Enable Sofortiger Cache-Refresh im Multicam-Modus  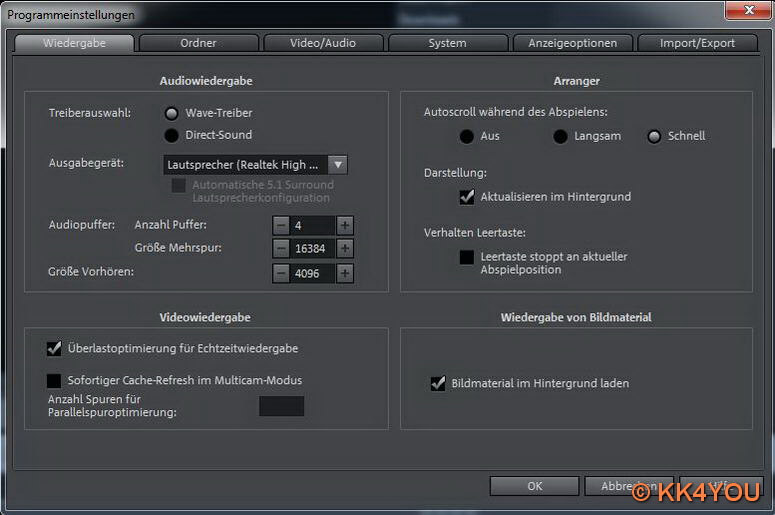click(x=54, y=380)
